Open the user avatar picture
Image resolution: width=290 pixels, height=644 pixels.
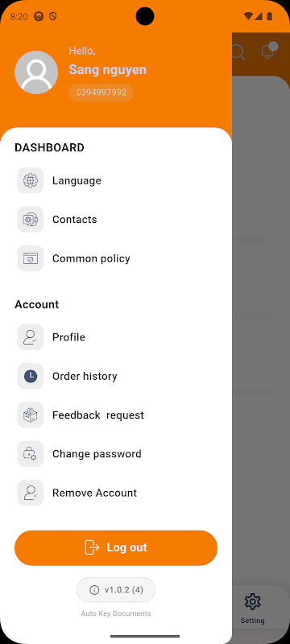36,72
